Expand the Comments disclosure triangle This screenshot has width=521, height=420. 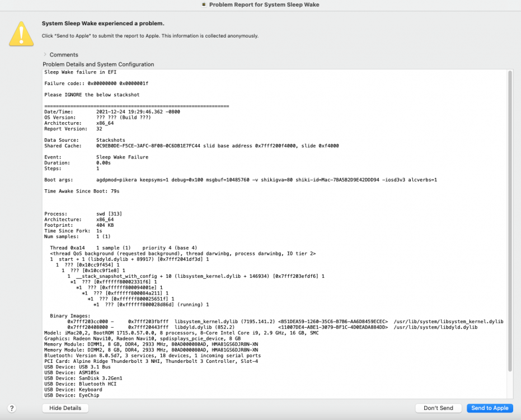click(45, 54)
